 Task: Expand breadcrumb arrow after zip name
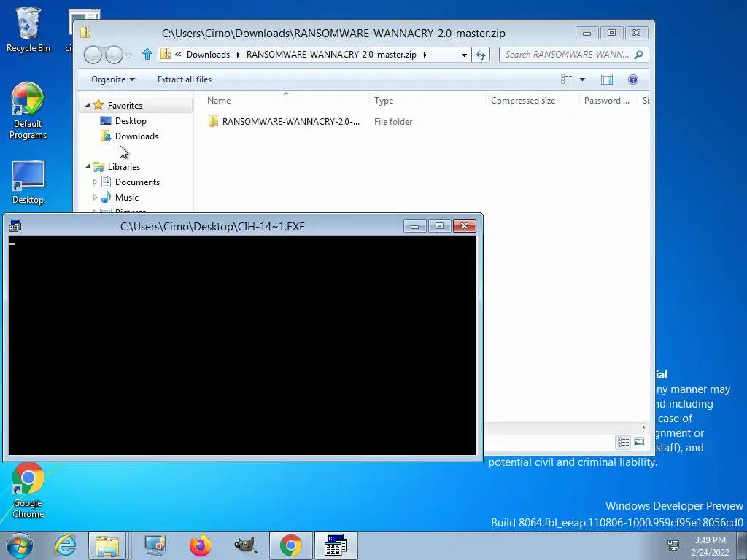point(425,55)
